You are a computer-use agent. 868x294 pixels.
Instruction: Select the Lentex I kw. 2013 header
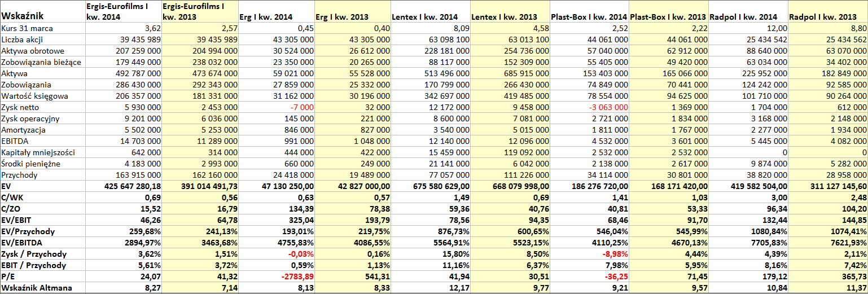point(509,11)
